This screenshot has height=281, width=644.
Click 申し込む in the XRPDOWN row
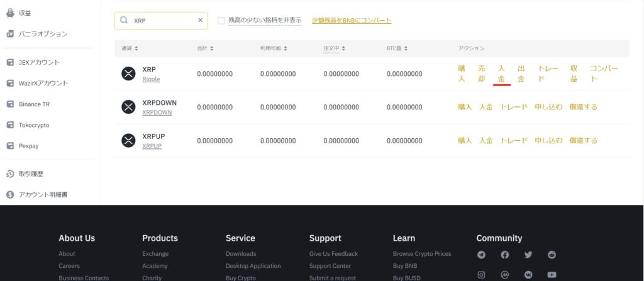548,107
